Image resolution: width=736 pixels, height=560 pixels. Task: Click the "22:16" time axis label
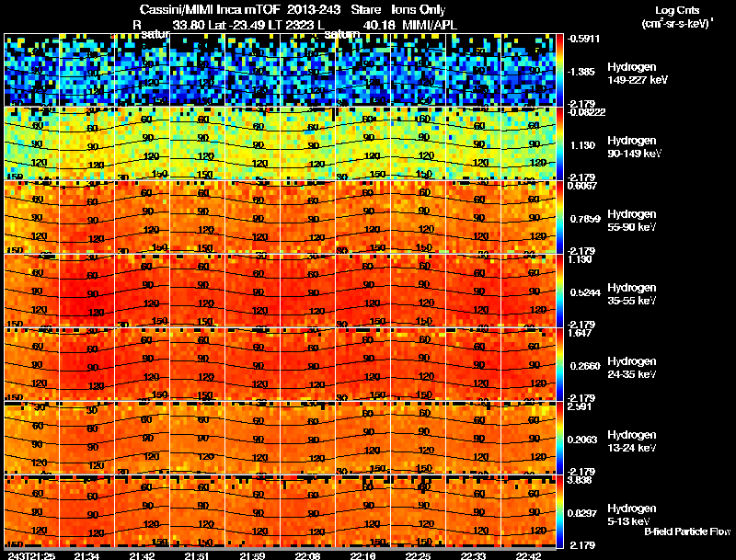click(362, 556)
